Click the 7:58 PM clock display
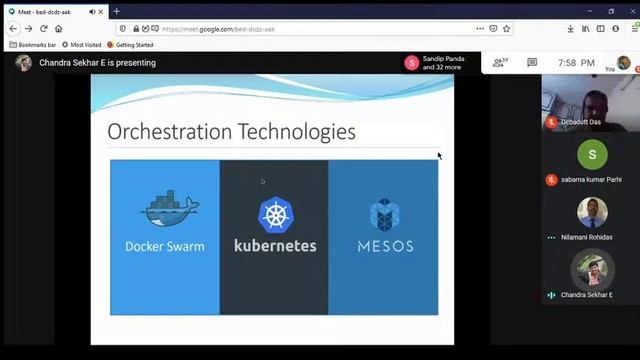Screen dimensions: 640x360 pos(576,63)
